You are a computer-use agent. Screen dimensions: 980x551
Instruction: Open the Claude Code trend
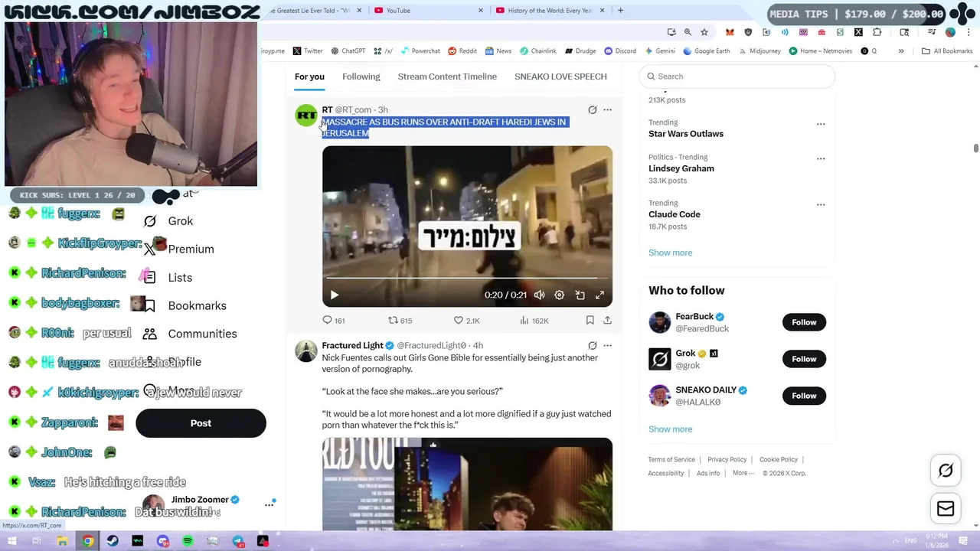point(674,214)
